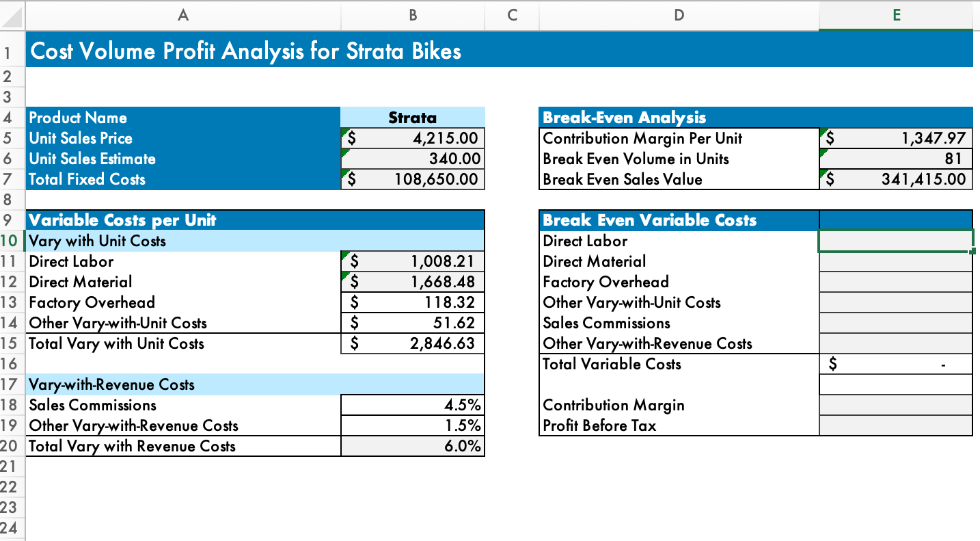Select the empty Contribution Margin cell in column E
The width and height of the screenshot is (980, 541).
(x=896, y=405)
